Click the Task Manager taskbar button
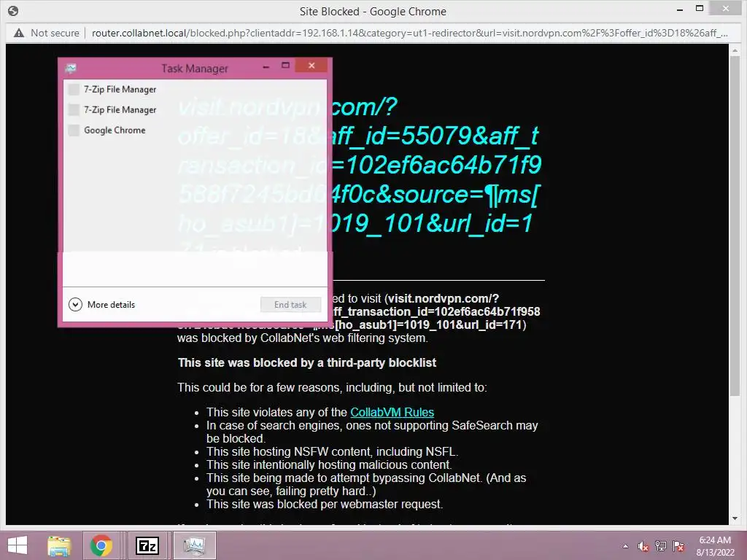 tap(194, 545)
